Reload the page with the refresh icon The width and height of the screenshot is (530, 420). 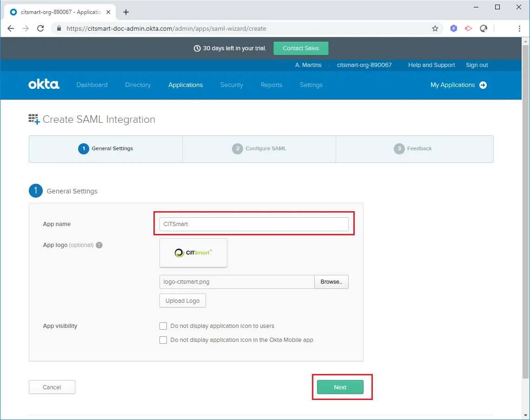coord(40,28)
